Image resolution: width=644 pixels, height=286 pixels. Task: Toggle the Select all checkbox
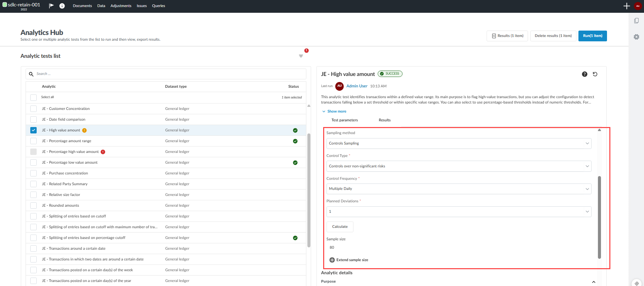[33, 97]
